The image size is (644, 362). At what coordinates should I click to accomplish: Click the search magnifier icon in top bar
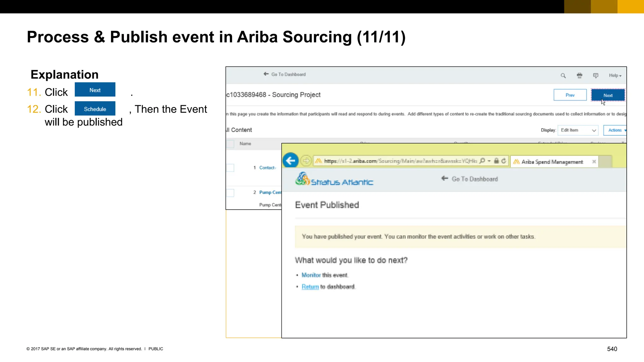563,75
